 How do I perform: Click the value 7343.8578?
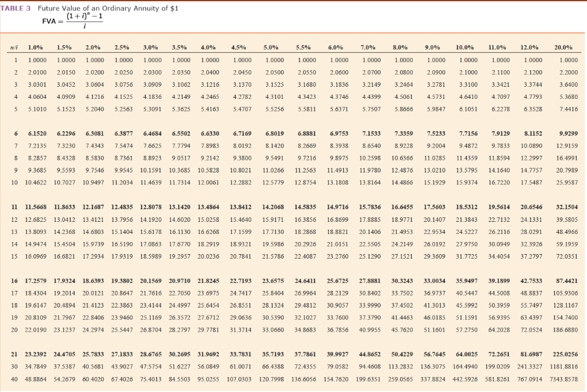564,379
